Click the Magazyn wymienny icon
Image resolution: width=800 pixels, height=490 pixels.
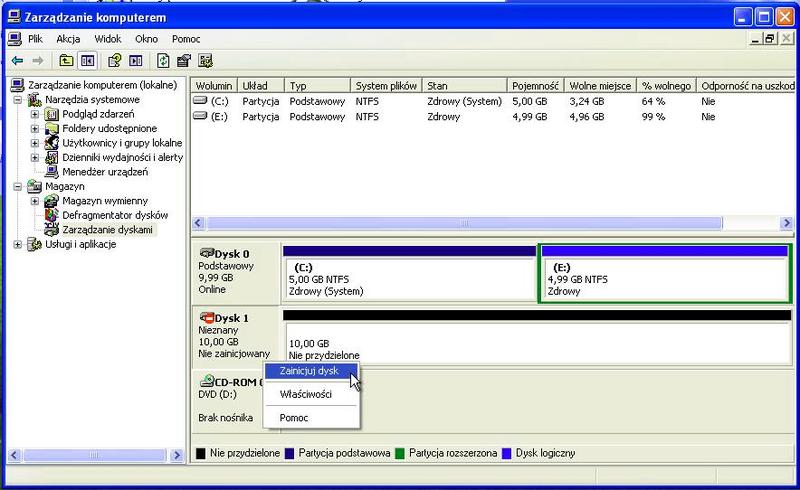click(52, 201)
